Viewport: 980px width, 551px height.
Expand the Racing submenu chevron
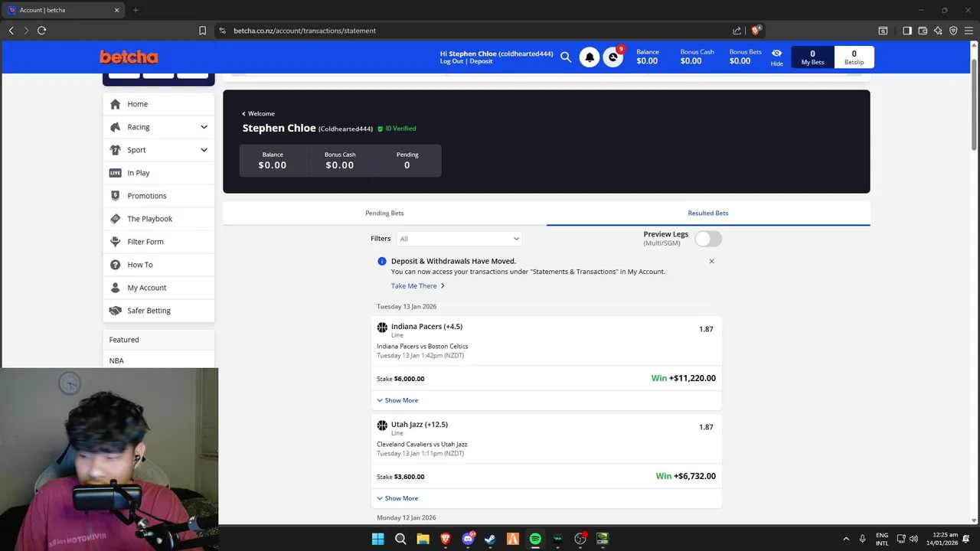click(x=204, y=127)
